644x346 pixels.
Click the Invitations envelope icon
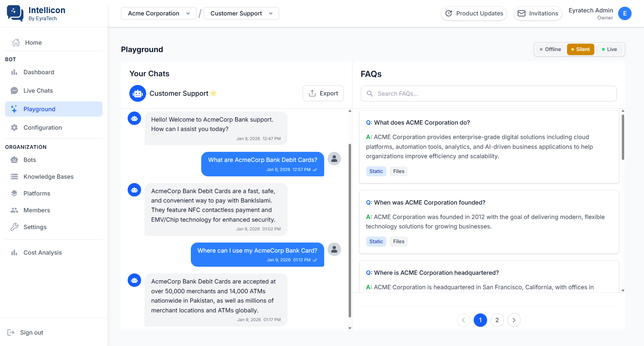pyautogui.click(x=521, y=13)
